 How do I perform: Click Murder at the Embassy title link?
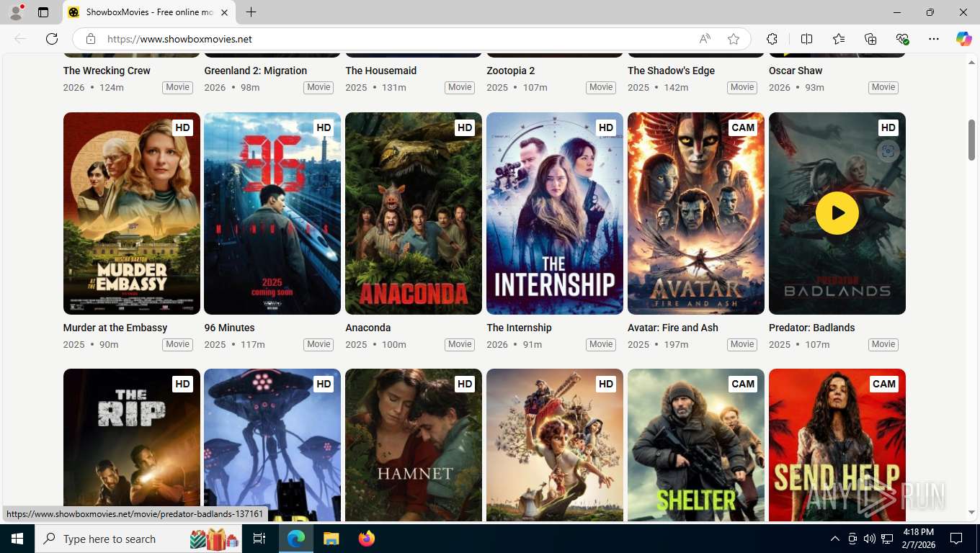(x=115, y=328)
